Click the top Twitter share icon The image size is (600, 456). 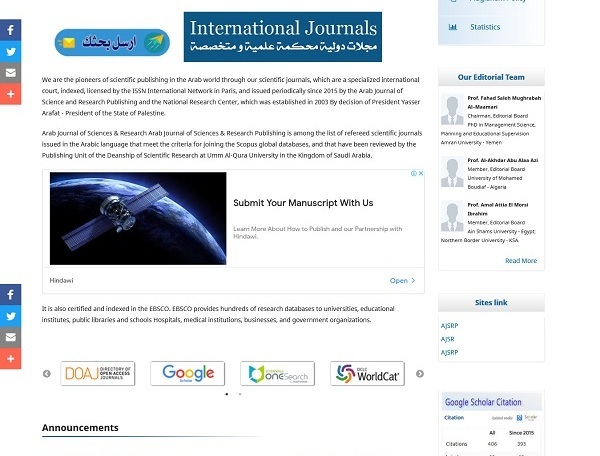coord(10,51)
